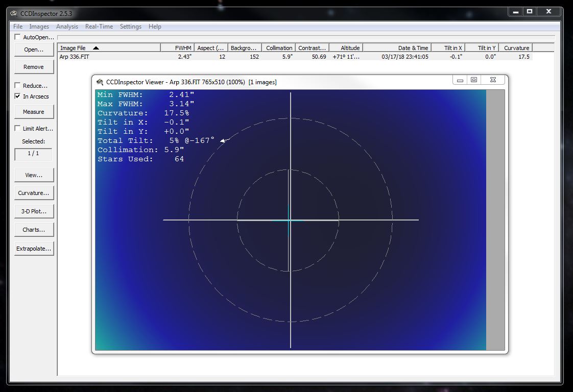573x392 pixels.
Task: Uncheck the In Arcsecs checkbox
Action: (x=17, y=96)
